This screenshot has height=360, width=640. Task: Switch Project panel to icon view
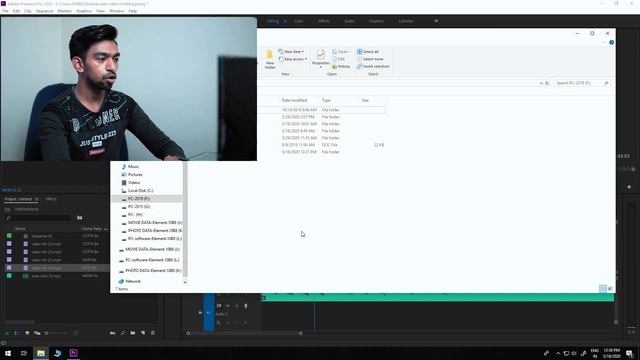point(27,333)
